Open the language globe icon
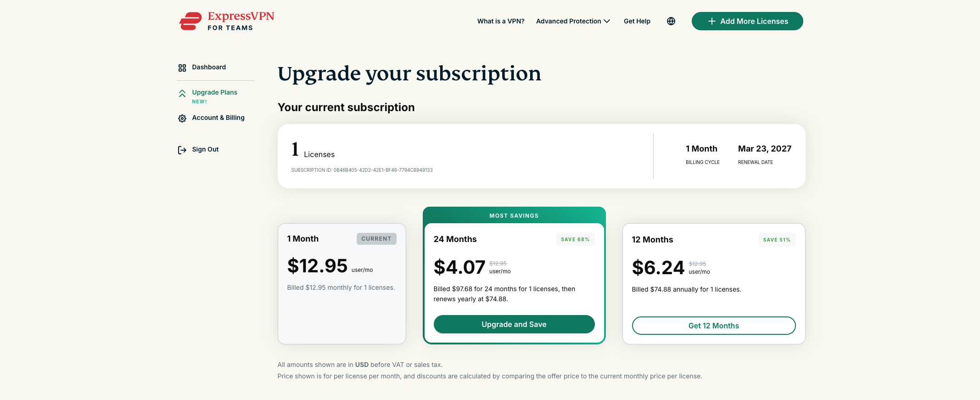Viewport: 980px width, 400px height. (x=671, y=21)
